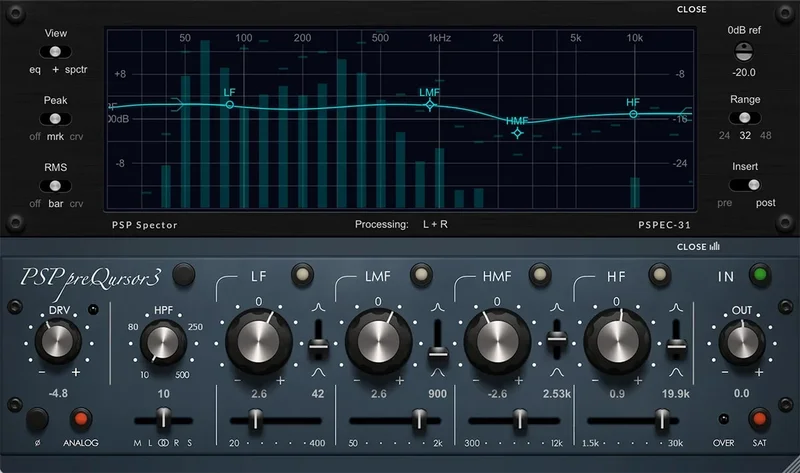The width and height of the screenshot is (800, 473).
Task: Toggle the red SAT saturation button
Action: 759,419
